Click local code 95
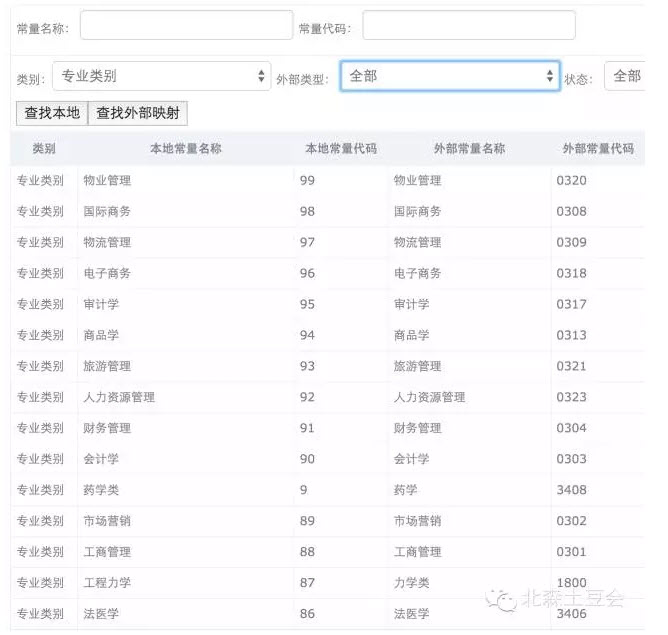The height and width of the screenshot is (635, 668). [x=307, y=305]
